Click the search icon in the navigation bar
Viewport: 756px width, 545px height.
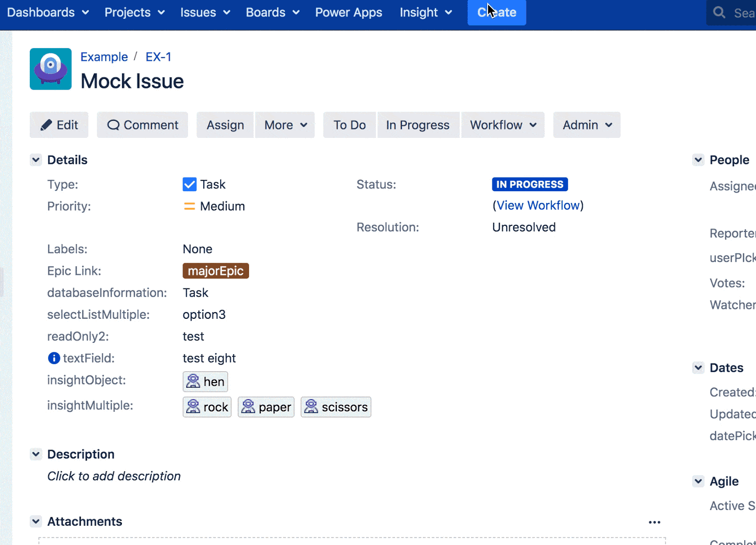tap(719, 13)
